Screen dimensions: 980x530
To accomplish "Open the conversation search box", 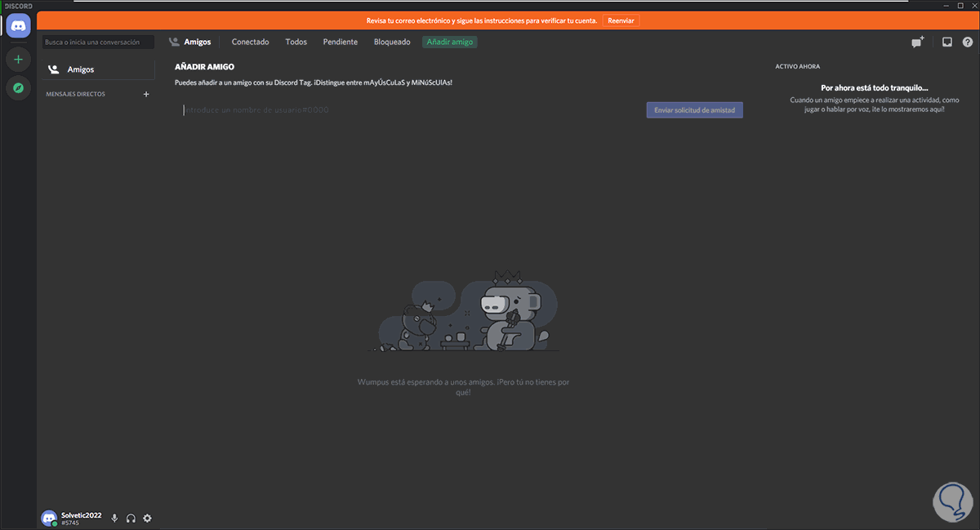I will click(98, 42).
